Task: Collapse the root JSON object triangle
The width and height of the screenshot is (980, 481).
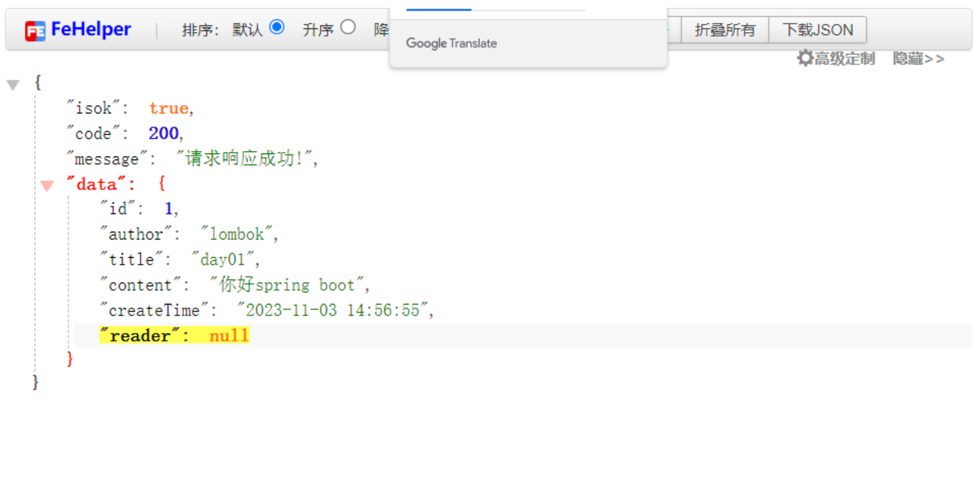Action: [13, 85]
